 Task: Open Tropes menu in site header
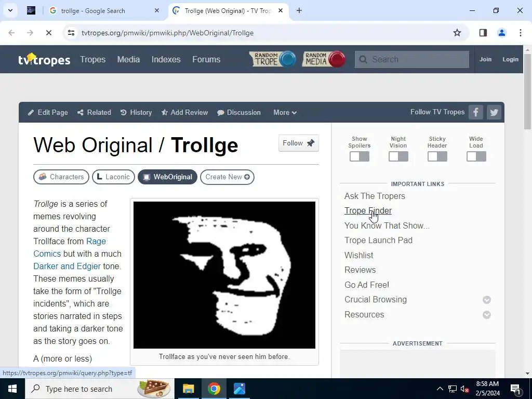click(92, 59)
